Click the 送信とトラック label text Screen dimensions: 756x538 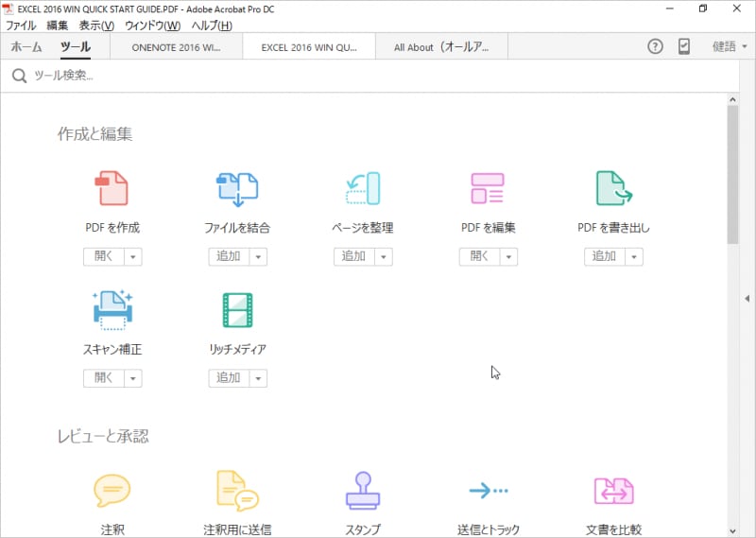point(489,529)
